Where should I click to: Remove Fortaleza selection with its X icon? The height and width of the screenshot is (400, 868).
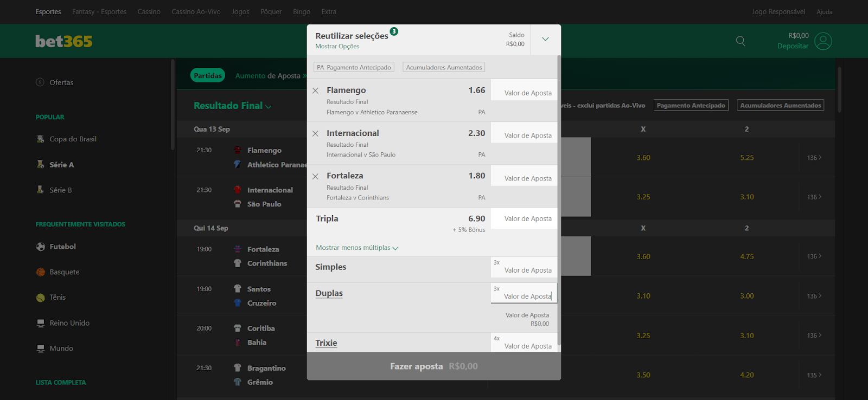[x=315, y=176]
